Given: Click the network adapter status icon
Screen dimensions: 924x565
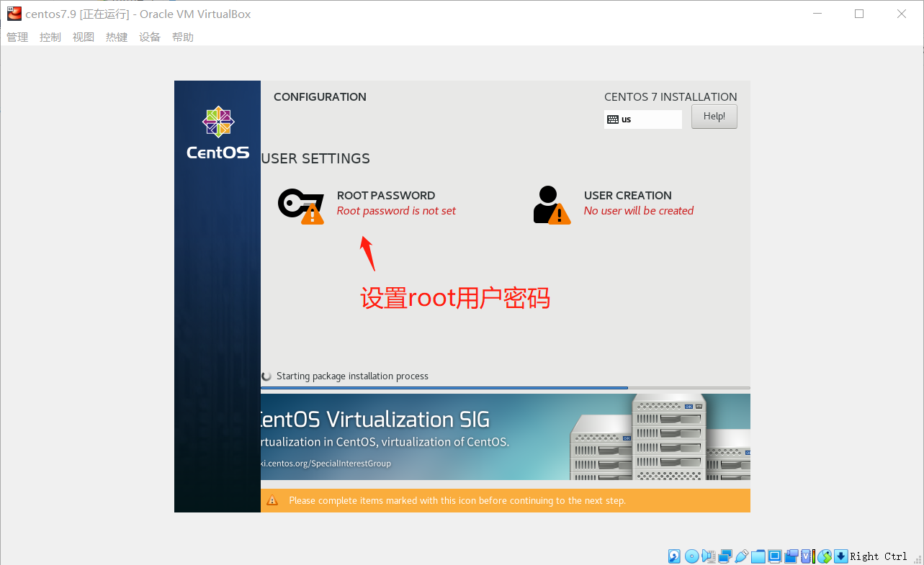Looking at the screenshot, I should tap(725, 556).
